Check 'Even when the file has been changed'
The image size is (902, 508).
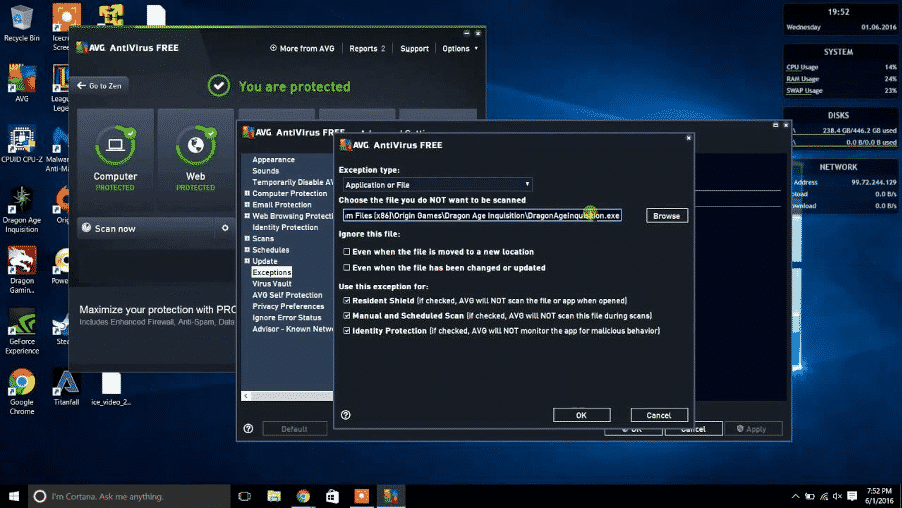(x=346, y=268)
